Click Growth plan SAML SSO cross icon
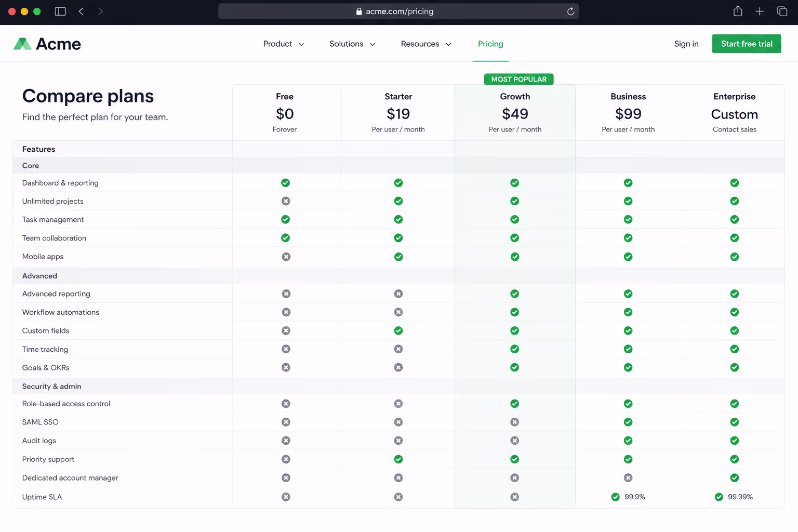The image size is (798, 532). tap(515, 422)
